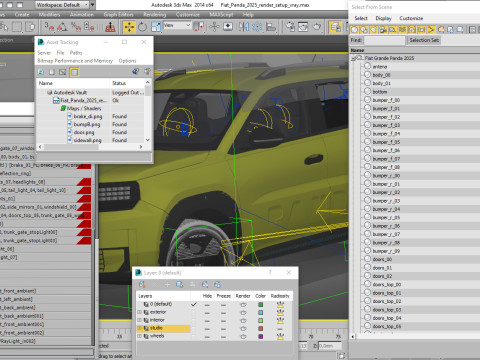Toggle Display Cameras filter in Select From Scene
Viewport: 480px width, 360px height.
click(x=383, y=30)
